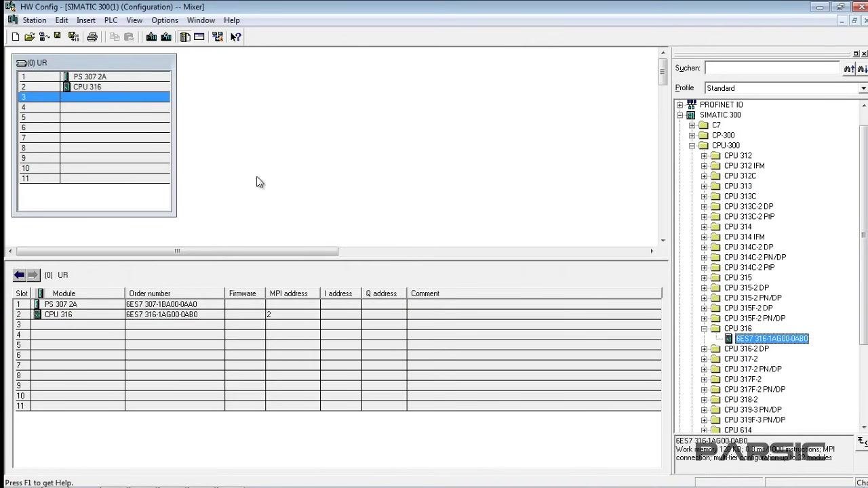868x488 pixels.
Task: Collapse the SIMATIC 300 tree node
Action: [x=679, y=115]
